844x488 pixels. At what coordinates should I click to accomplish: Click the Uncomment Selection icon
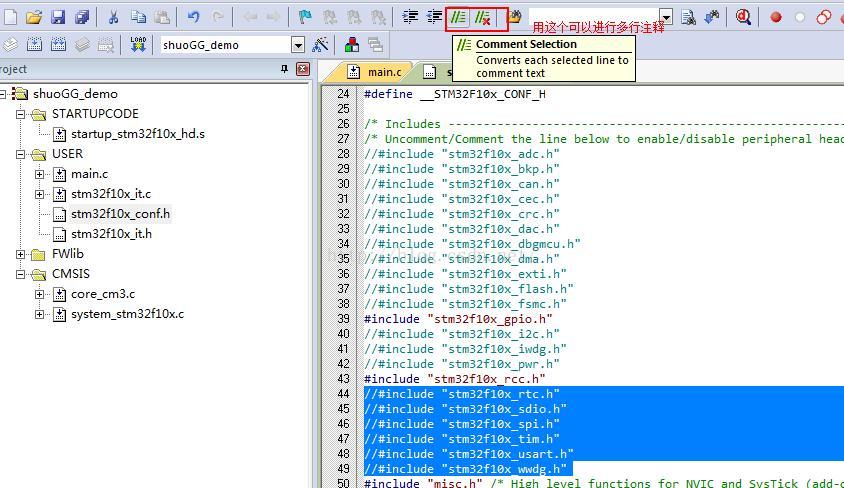pyautogui.click(x=483, y=17)
